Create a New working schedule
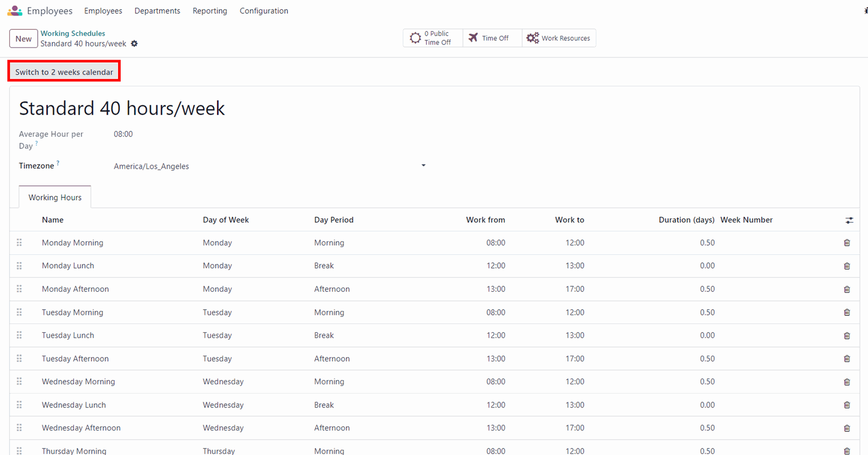868x455 pixels. [24, 39]
